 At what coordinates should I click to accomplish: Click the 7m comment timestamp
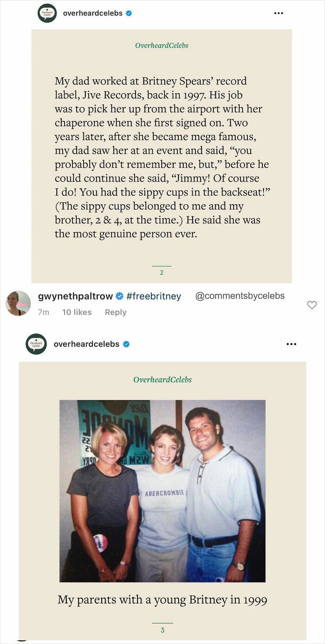pyautogui.click(x=43, y=312)
